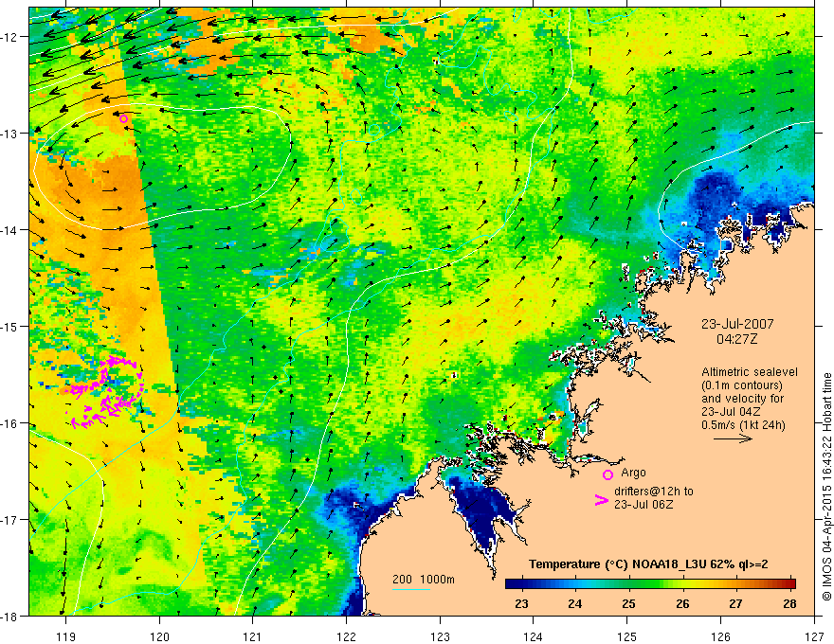Click the 'Temperature (°C) NOAA18_L3U' title

[x=617, y=564]
